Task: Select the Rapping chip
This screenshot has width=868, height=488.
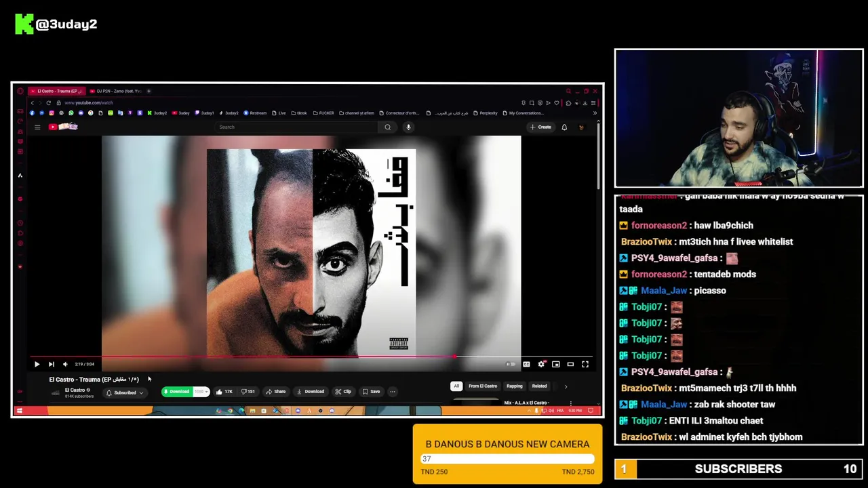Action: (x=515, y=386)
